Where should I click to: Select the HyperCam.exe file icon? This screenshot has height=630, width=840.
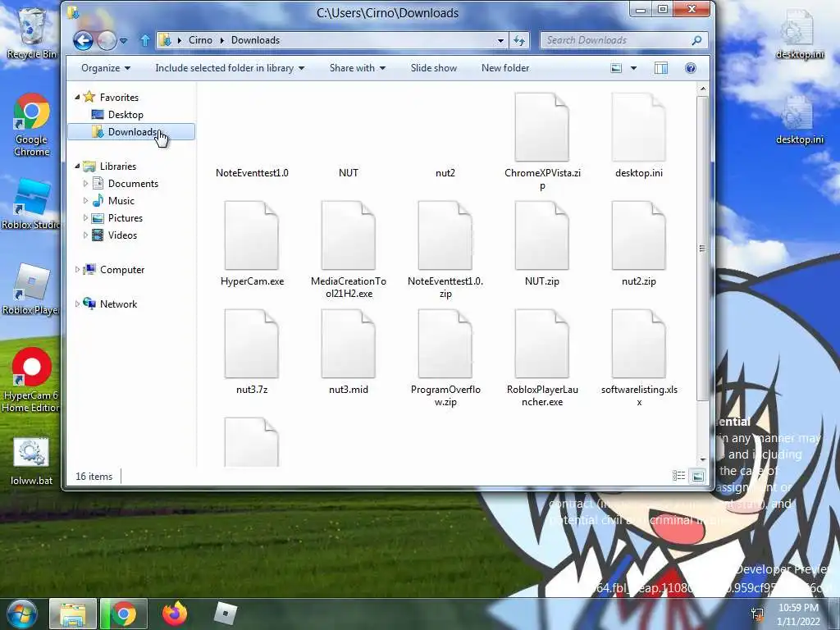pos(252,235)
